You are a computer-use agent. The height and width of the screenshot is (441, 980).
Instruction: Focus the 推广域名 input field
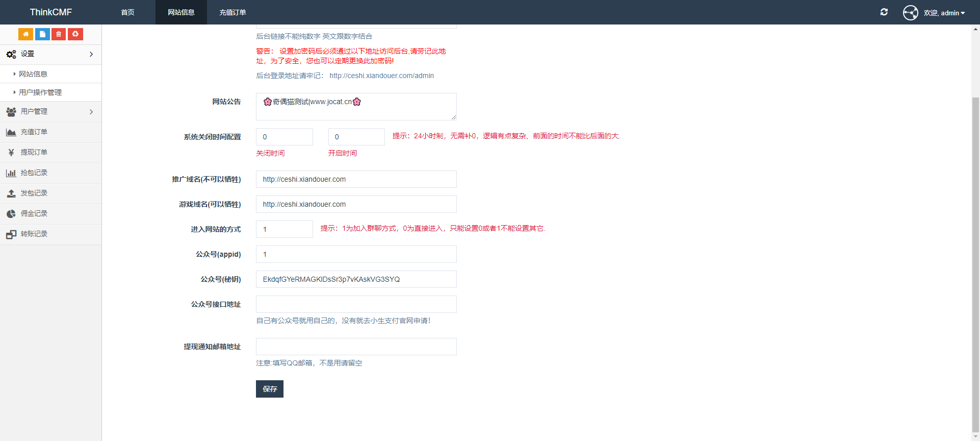356,179
